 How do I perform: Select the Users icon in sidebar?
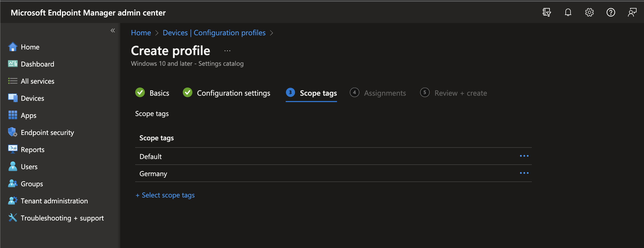[x=29, y=166]
